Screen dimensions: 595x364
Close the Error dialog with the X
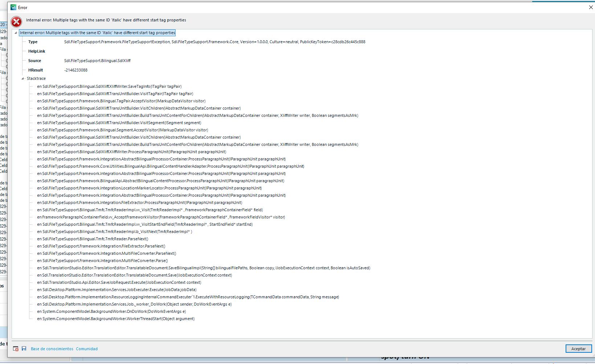coord(591,7)
